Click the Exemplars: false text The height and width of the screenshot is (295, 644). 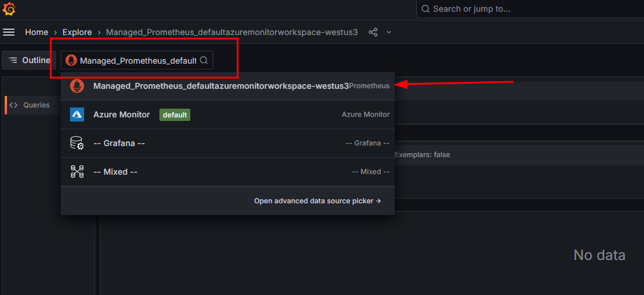tap(422, 155)
